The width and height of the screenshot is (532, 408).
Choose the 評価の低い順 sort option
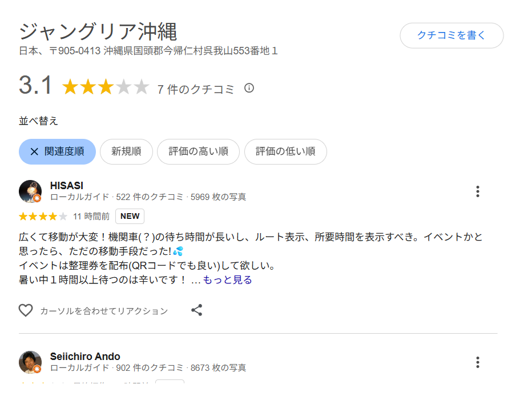tap(285, 151)
